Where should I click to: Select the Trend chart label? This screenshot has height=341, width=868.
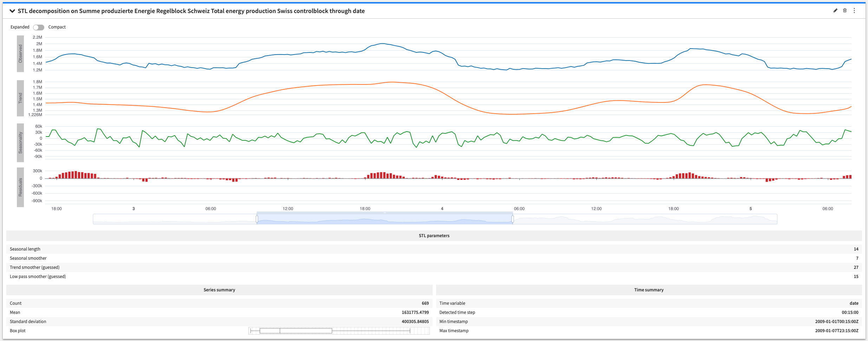(20, 98)
